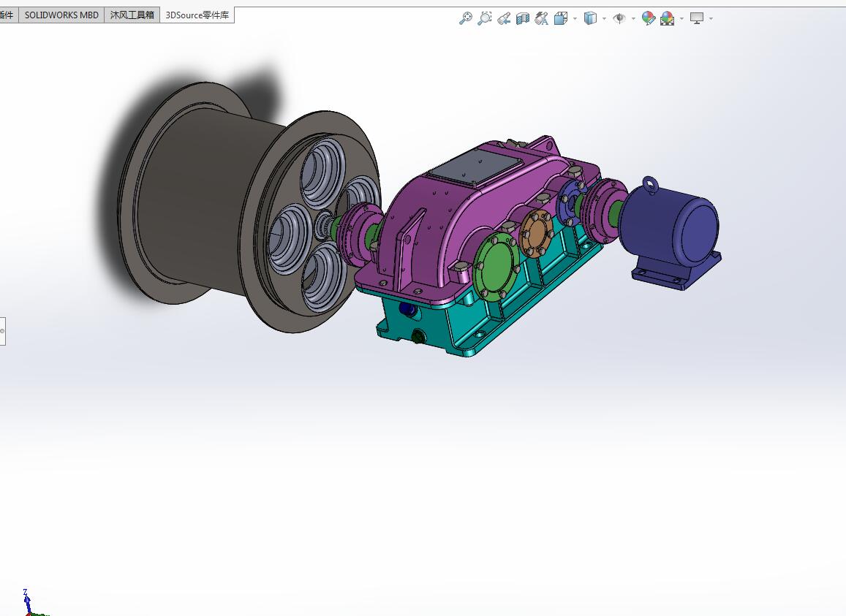846x616 pixels.
Task: Click the Previous View icon
Action: pyautogui.click(x=503, y=19)
